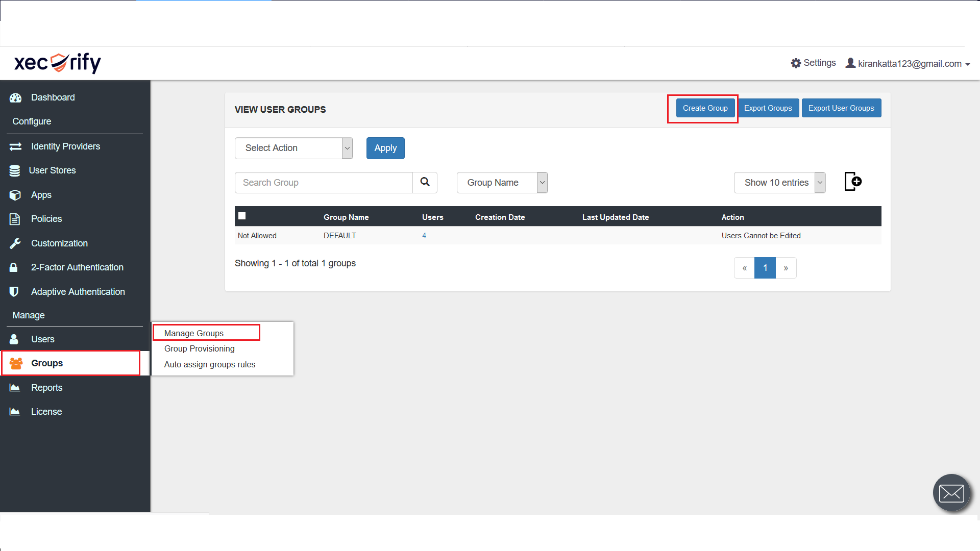Open the Select Action dropdown
The width and height of the screenshot is (980, 551).
click(293, 148)
